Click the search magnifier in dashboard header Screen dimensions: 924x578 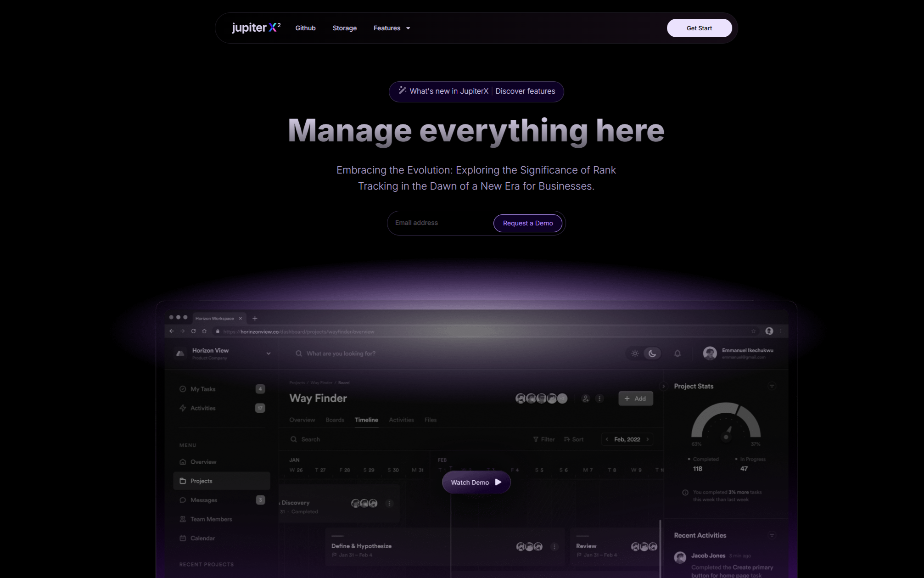click(x=299, y=354)
